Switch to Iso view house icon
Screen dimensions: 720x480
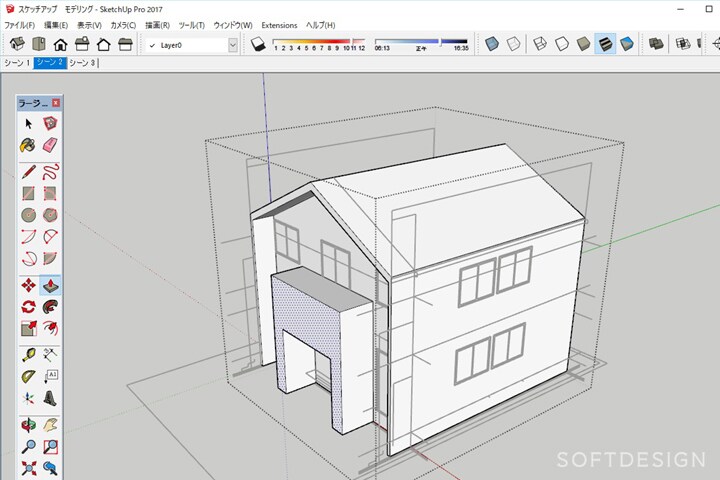[17, 44]
